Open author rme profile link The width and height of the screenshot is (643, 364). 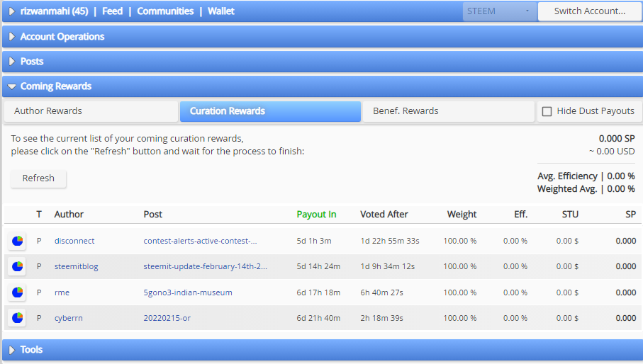62,292
